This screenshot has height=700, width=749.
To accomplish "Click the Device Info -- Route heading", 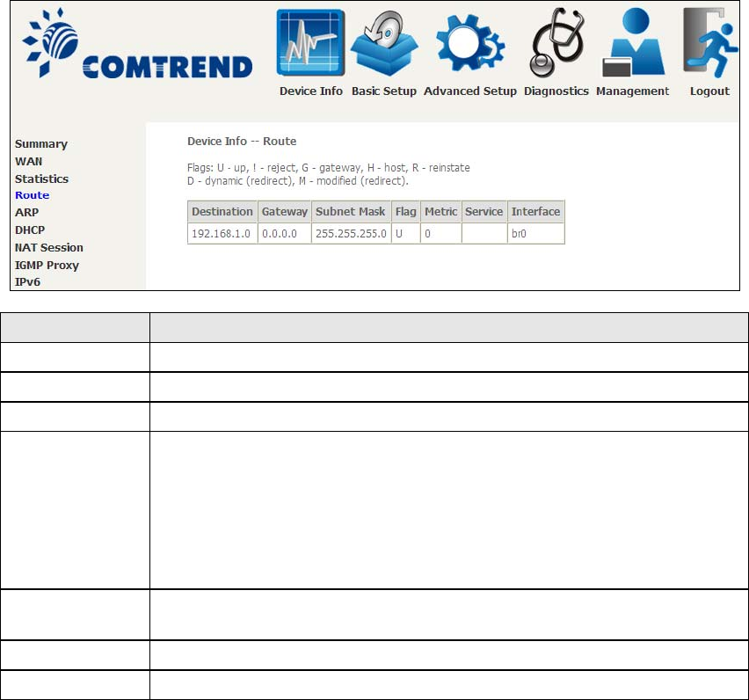I will pos(242,142).
